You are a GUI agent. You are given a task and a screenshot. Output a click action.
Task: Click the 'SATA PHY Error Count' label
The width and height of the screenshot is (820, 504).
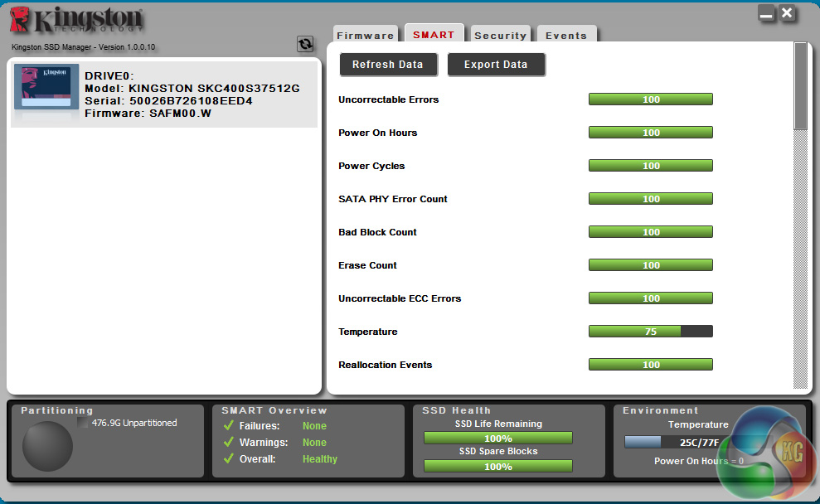pos(393,199)
